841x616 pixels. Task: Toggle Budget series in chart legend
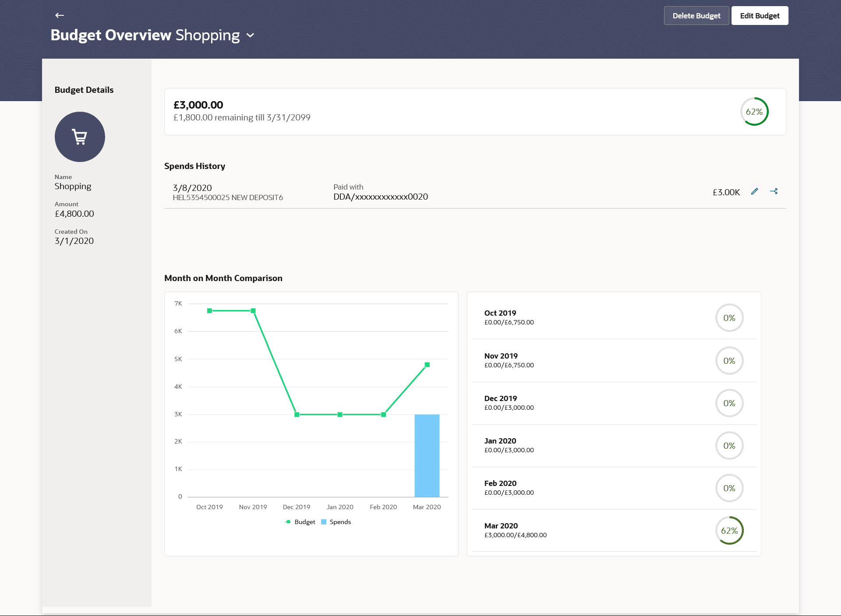pyautogui.click(x=300, y=522)
